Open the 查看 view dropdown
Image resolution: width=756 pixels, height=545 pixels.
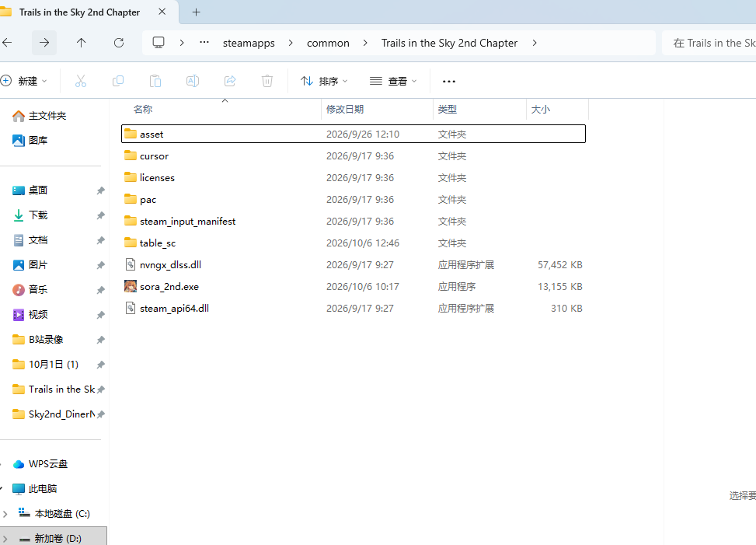pyautogui.click(x=393, y=81)
